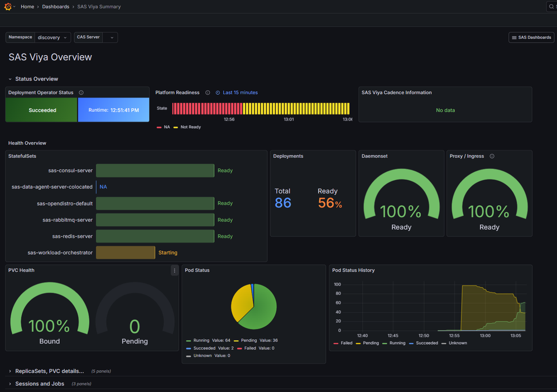The height and width of the screenshot is (392, 557).
Task: Show Platform Readiness info icon
Action: 208,93
